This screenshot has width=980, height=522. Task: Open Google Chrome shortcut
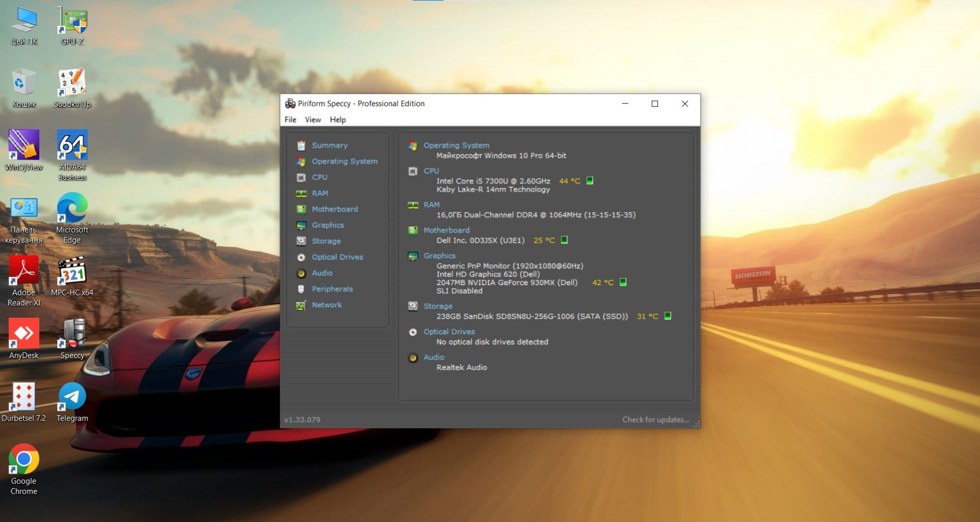point(24,470)
